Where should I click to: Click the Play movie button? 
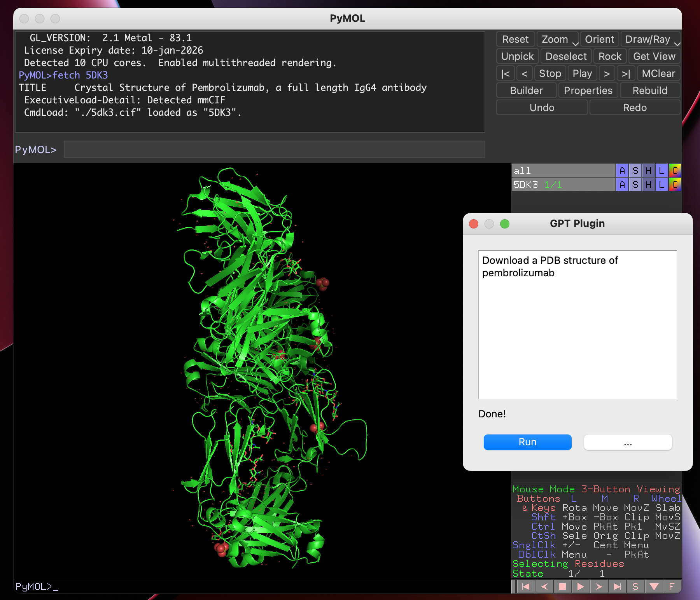(x=582, y=73)
